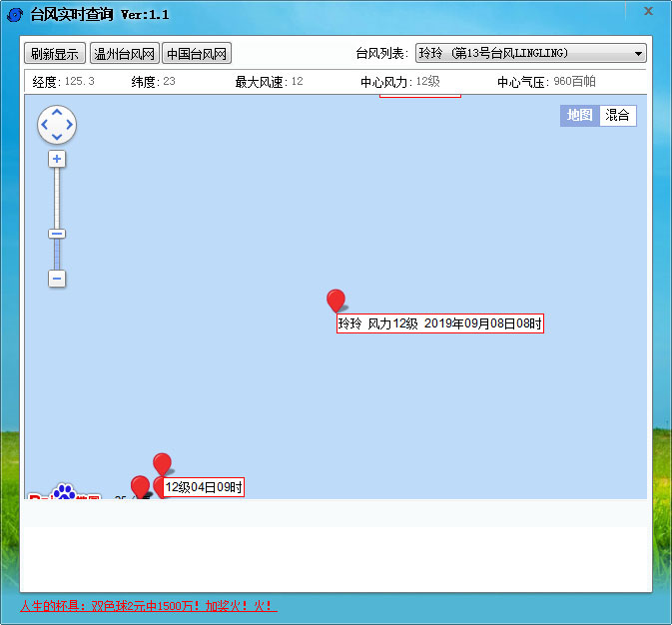The height and width of the screenshot is (625, 672).
Task: Pan the map right with right arrow
Action: (70, 125)
